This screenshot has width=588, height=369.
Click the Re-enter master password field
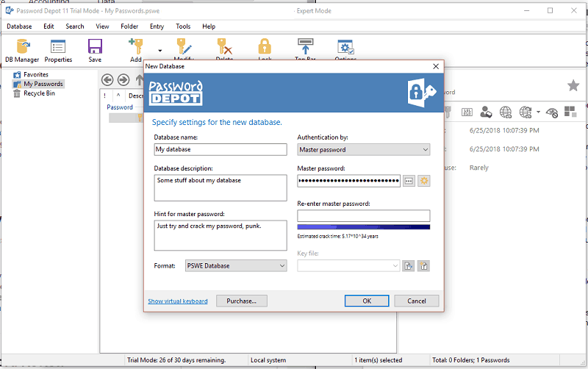click(363, 215)
